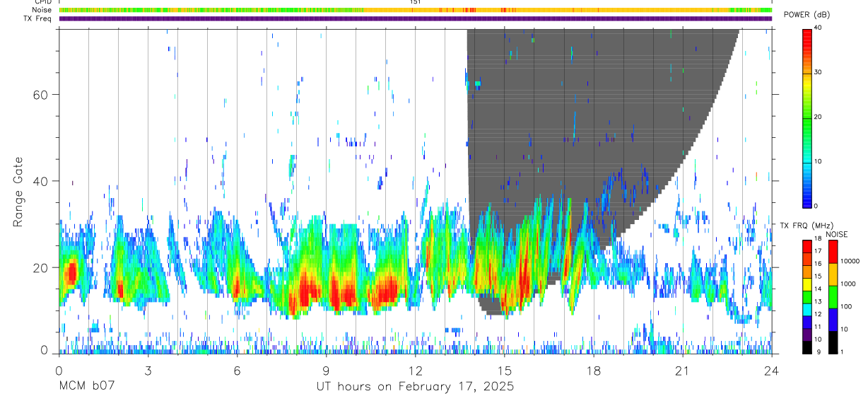The width and height of the screenshot is (868, 401).
Task: Click the noise legend value 100
Action: (x=847, y=306)
